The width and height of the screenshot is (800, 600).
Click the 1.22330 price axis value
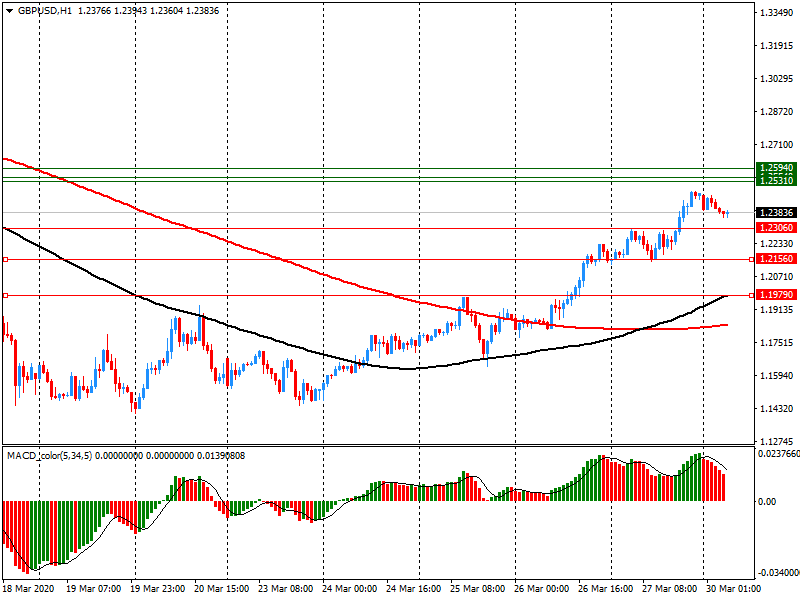[777, 244]
